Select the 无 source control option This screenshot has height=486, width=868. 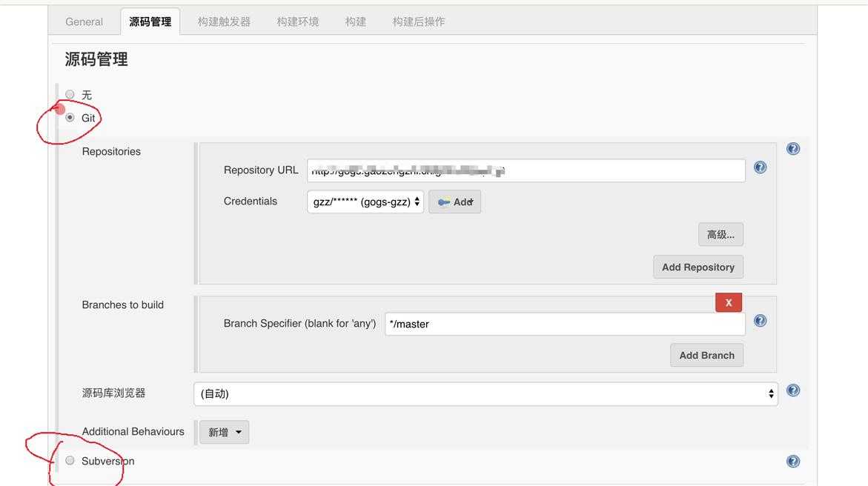pos(70,94)
